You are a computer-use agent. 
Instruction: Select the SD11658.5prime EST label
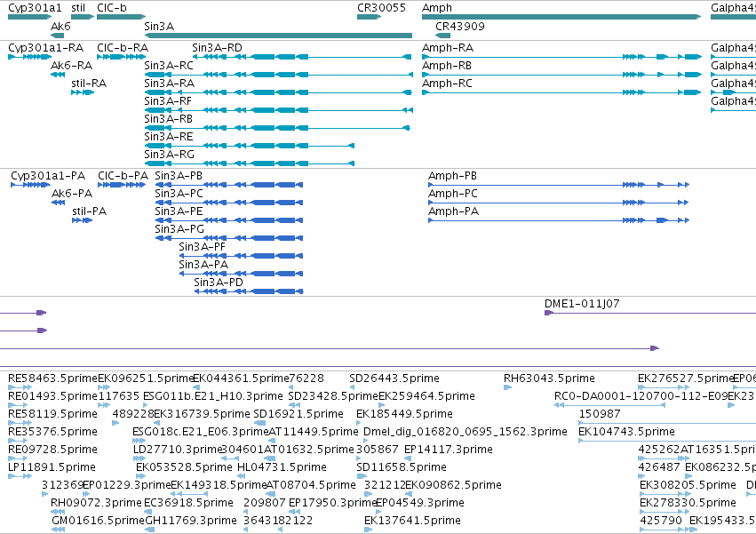[x=402, y=468]
